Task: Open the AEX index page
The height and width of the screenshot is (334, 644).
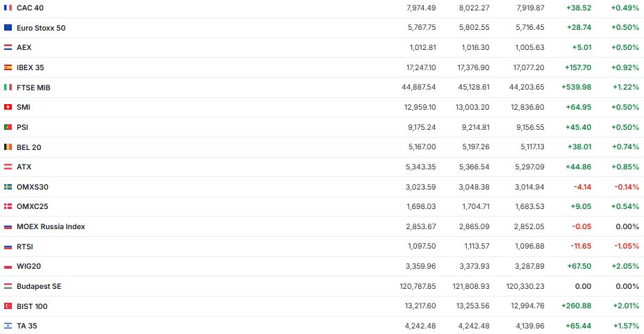Action: tap(24, 48)
